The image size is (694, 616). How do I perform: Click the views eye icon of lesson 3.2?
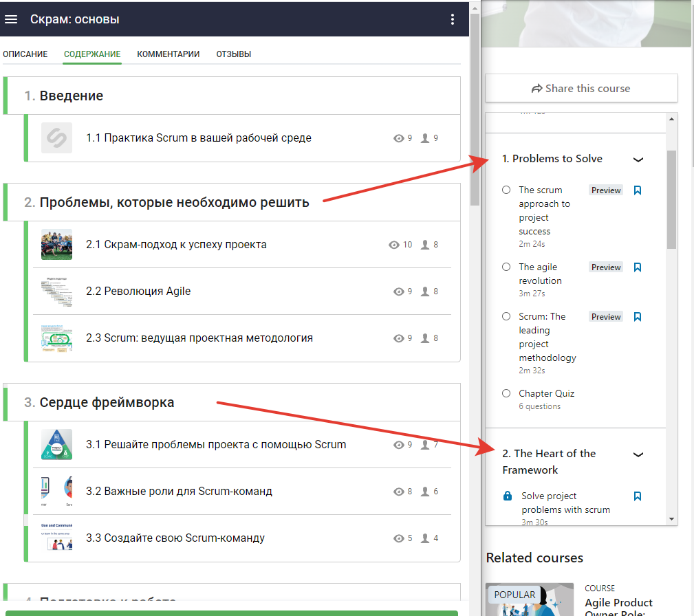point(398,492)
